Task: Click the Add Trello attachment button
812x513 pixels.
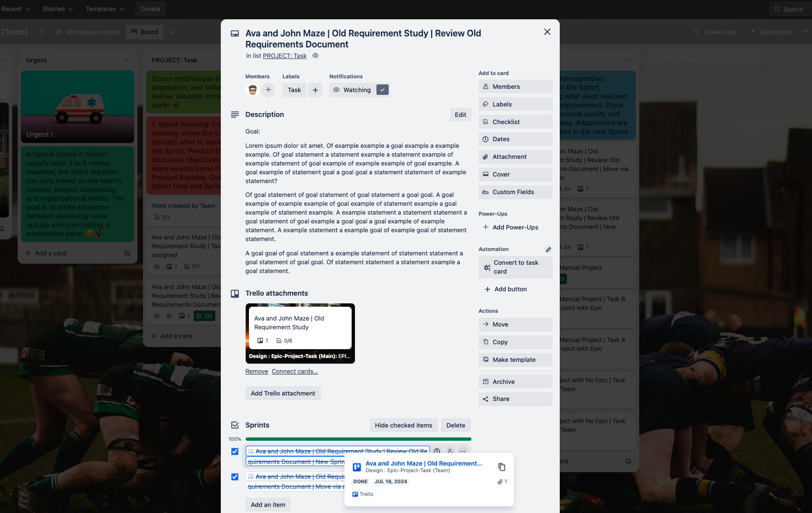Action: point(283,393)
